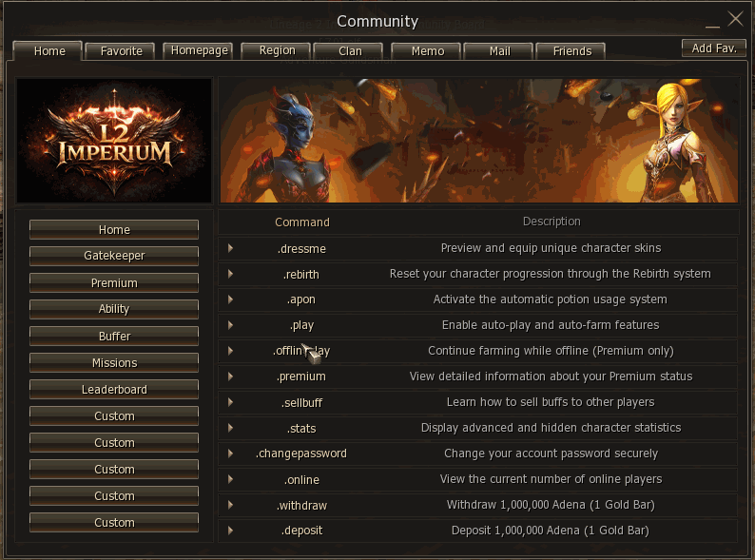Open the Homepage tab
Screen dimensions: 755x560
coord(199,50)
